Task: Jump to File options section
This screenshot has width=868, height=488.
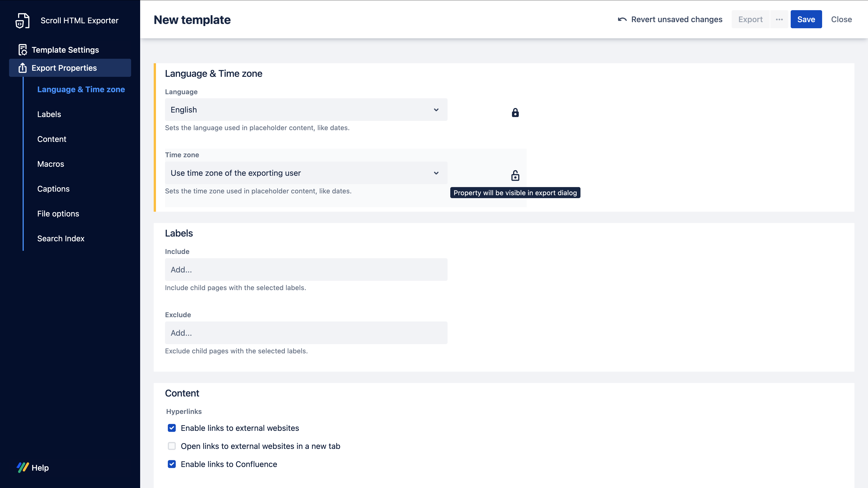Action: click(x=58, y=214)
